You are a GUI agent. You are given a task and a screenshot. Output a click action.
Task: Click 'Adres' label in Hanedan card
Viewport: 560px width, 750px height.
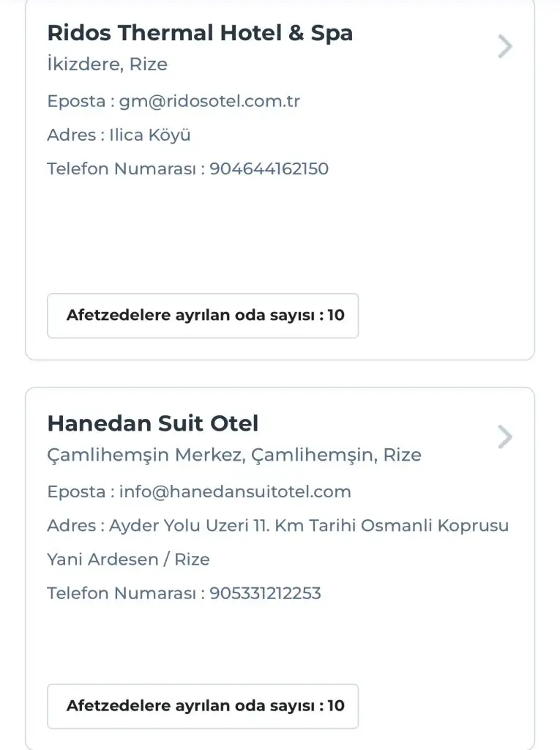71,526
